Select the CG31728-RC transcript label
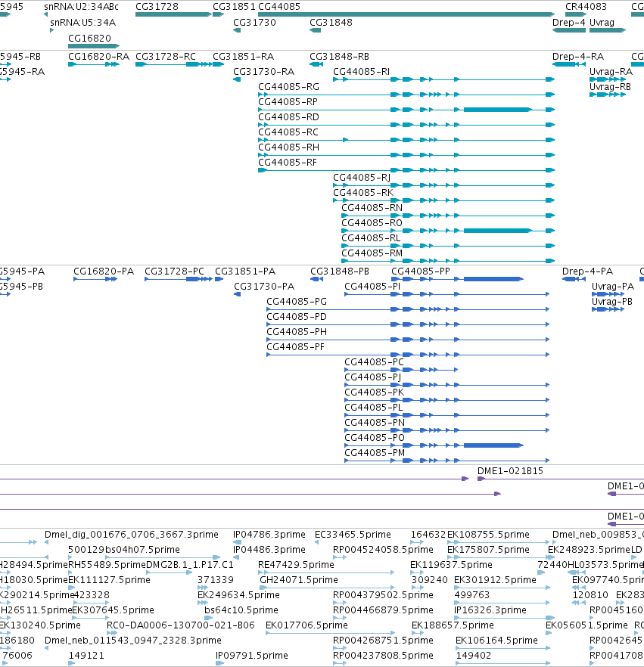644x667 pixels. (x=166, y=57)
